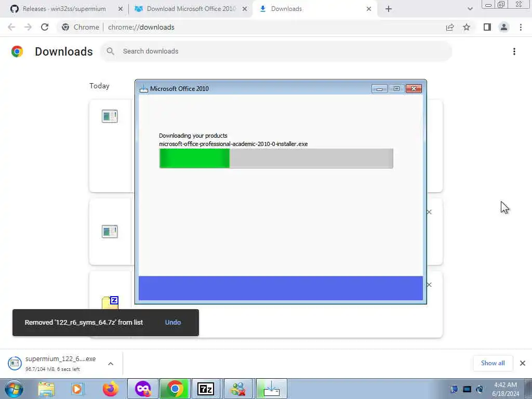The height and width of the screenshot is (399, 532).
Task: Click the 7z archive file icon
Action: point(110,302)
